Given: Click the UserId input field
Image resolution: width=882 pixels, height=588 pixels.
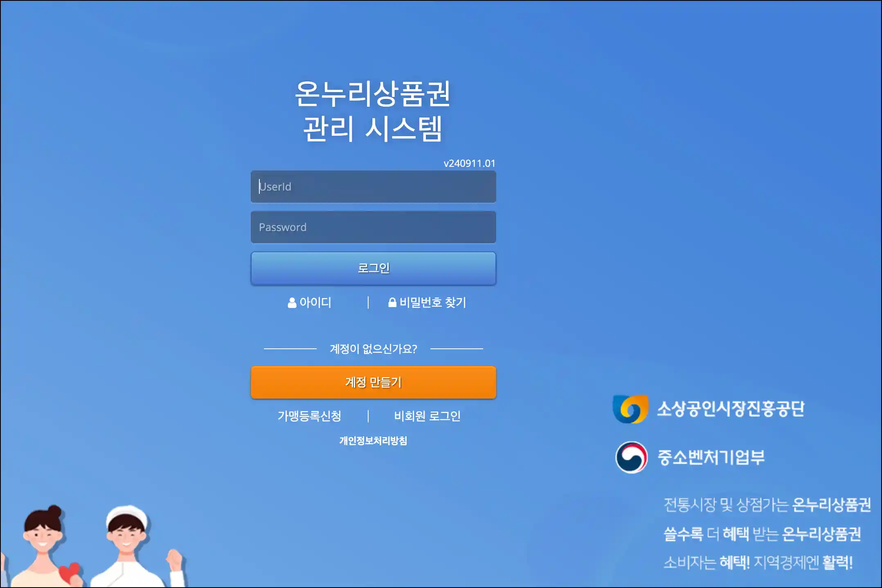Looking at the screenshot, I should (x=373, y=187).
